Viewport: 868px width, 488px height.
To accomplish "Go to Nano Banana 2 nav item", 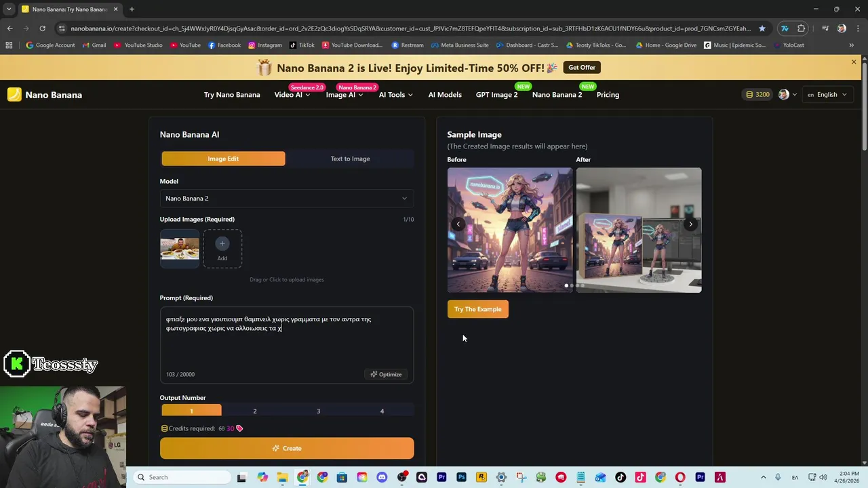I will [557, 95].
